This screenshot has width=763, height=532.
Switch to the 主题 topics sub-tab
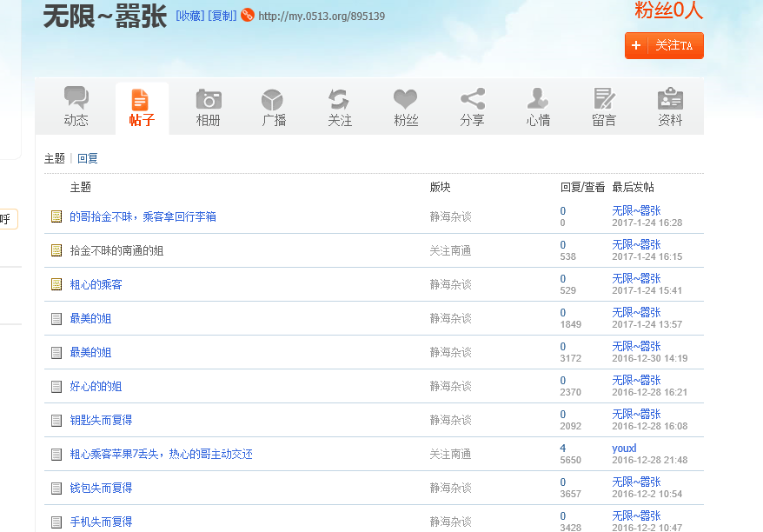click(x=55, y=158)
